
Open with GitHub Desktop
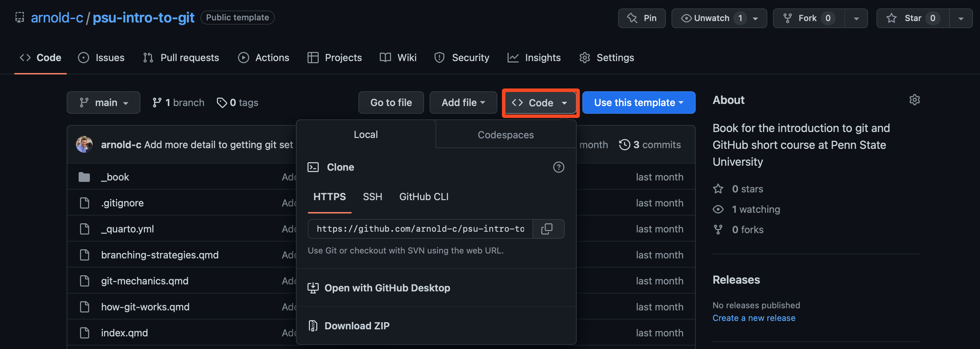[x=386, y=288]
